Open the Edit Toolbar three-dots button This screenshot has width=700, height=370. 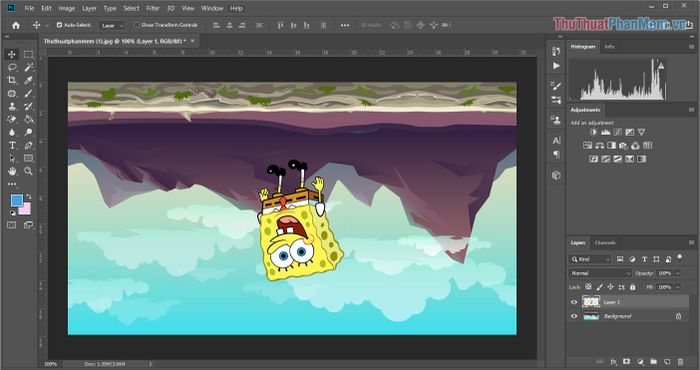(12, 184)
